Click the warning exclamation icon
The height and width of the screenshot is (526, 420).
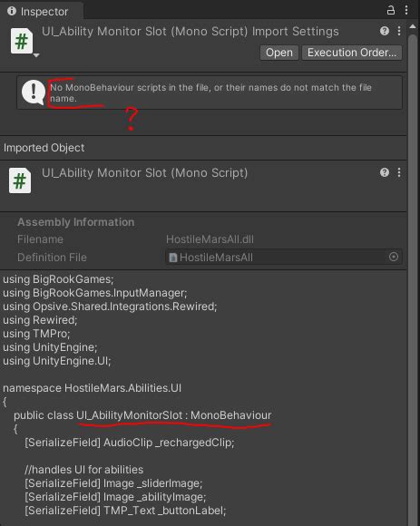pos(34,92)
